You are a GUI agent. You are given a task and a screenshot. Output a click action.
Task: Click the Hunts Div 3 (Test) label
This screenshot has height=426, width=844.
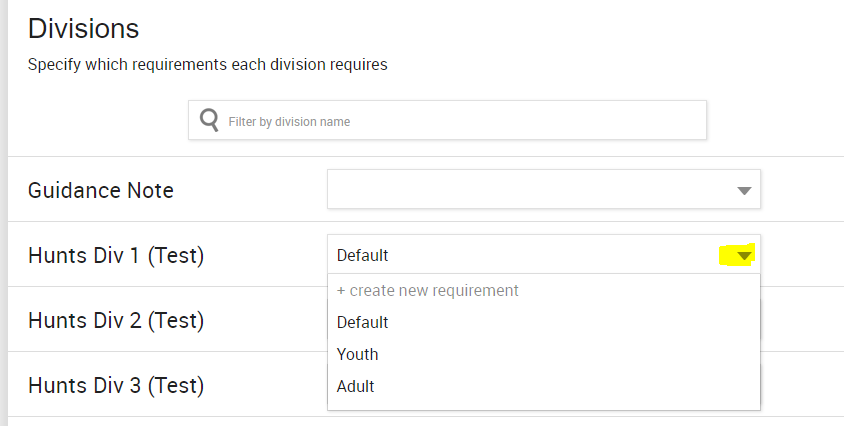tap(116, 385)
